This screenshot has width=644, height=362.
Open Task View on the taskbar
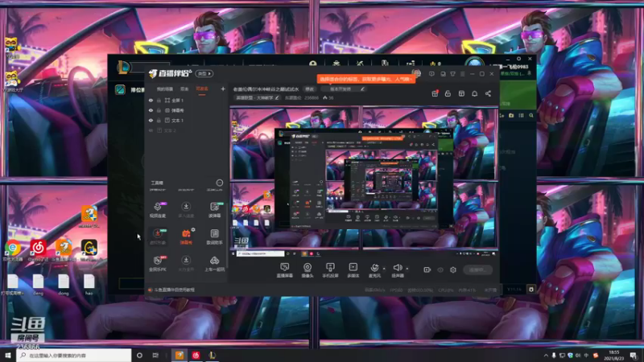155,355
